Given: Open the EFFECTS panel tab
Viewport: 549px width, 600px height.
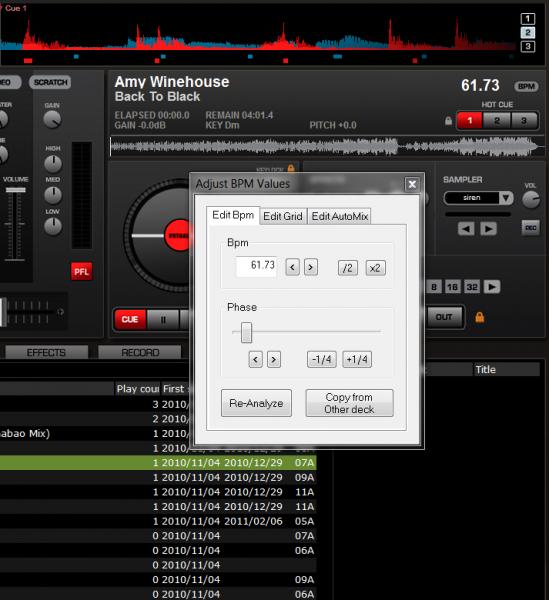Looking at the screenshot, I should point(46,352).
